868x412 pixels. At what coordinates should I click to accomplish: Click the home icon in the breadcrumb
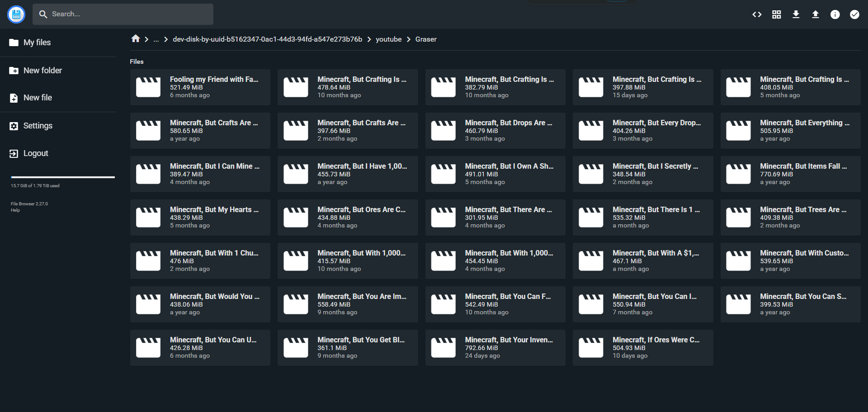click(x=135, y=39)
